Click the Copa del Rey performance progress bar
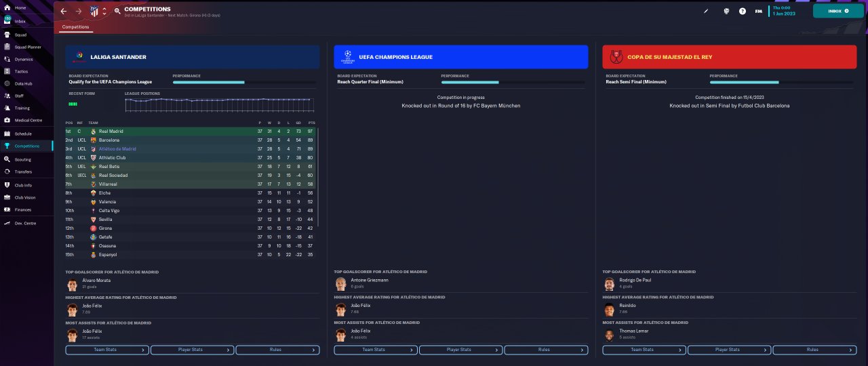 [781, 82]
